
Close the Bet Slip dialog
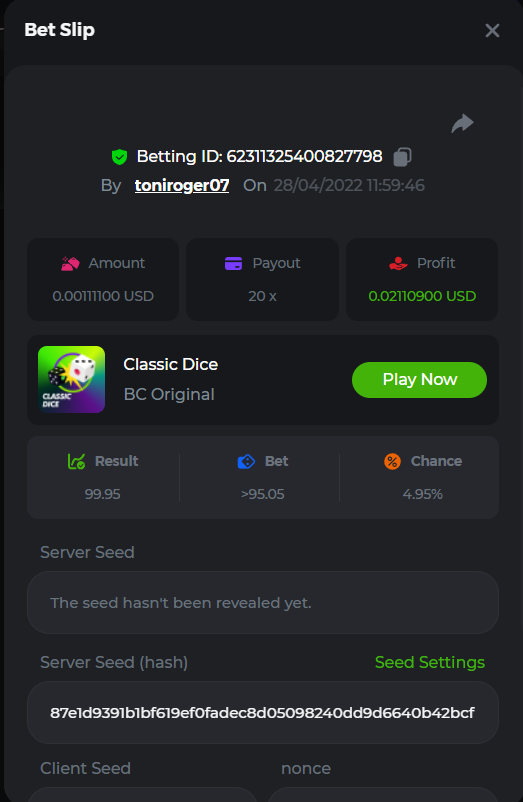point(492,31)
